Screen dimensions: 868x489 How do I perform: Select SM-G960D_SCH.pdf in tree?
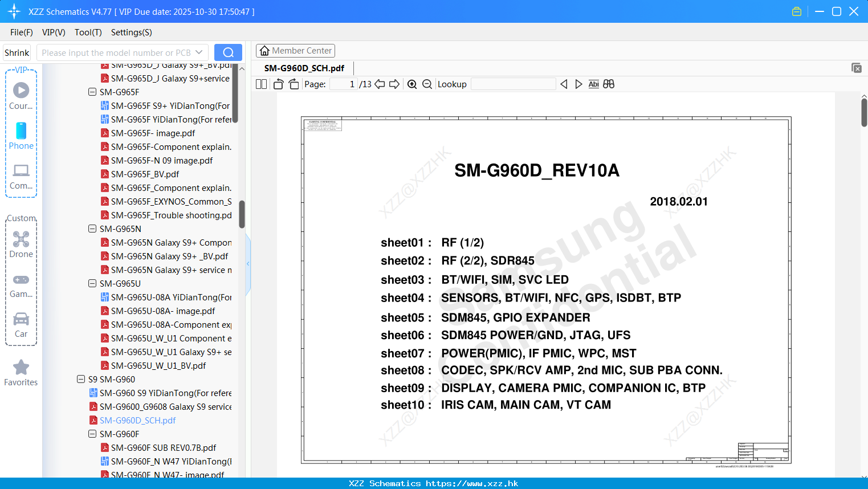(x=132, y=420)
